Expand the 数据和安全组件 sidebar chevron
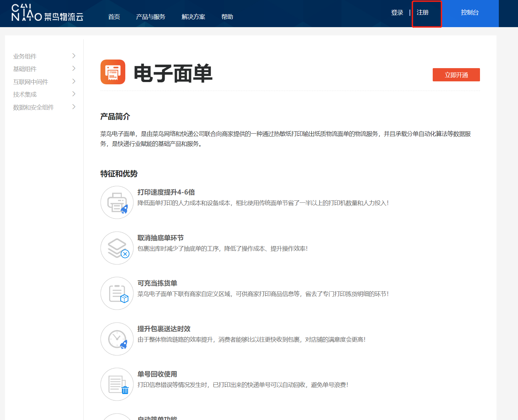518x420 pixels. tap(74, 107)
